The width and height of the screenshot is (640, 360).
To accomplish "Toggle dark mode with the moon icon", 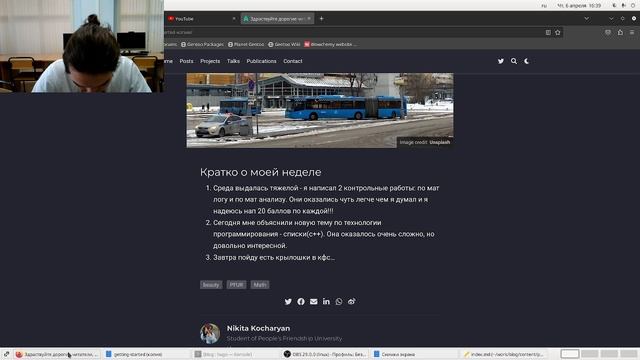I will point(527,61).
